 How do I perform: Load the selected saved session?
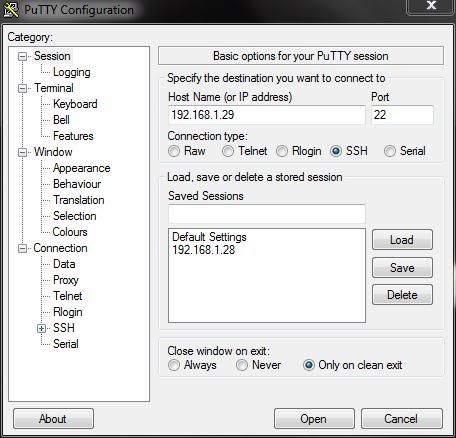[x=402, y=240]
